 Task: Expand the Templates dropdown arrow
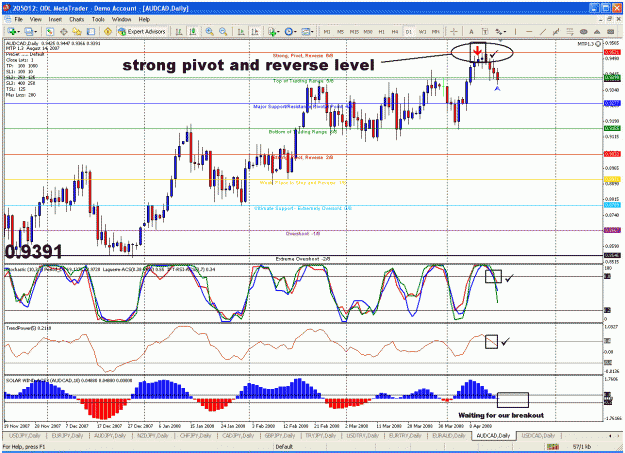coord(312,32)
